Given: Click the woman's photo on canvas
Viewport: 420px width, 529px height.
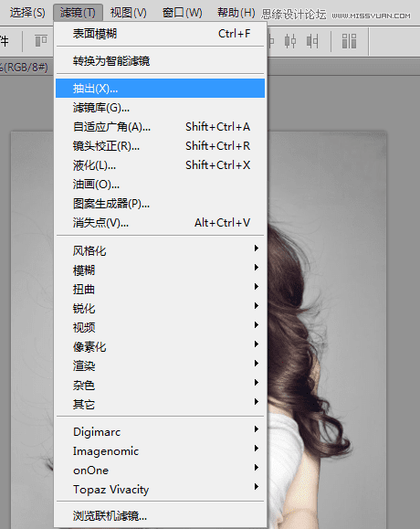Looking at the screenshot, I should pyautogui.click(x=327, y=331).
